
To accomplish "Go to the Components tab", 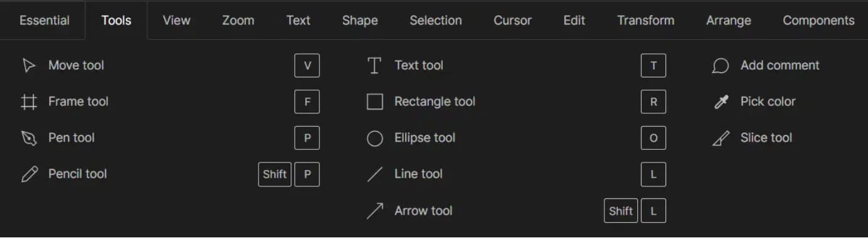I will pyautogui.click(x=819, y=20).
